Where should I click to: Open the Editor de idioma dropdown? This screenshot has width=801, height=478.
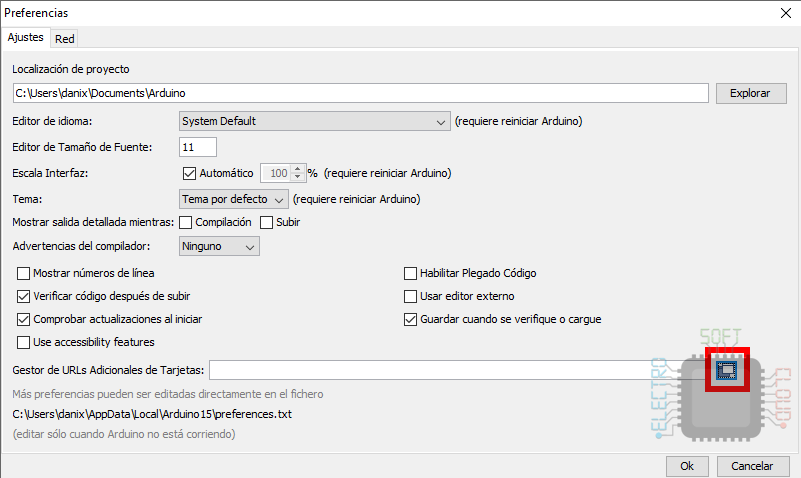coord(315,122)
